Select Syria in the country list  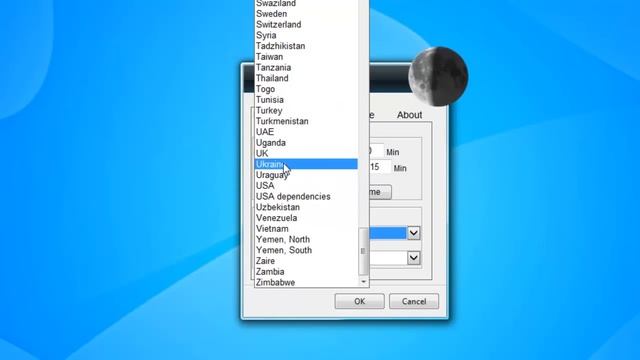(306, 36)
